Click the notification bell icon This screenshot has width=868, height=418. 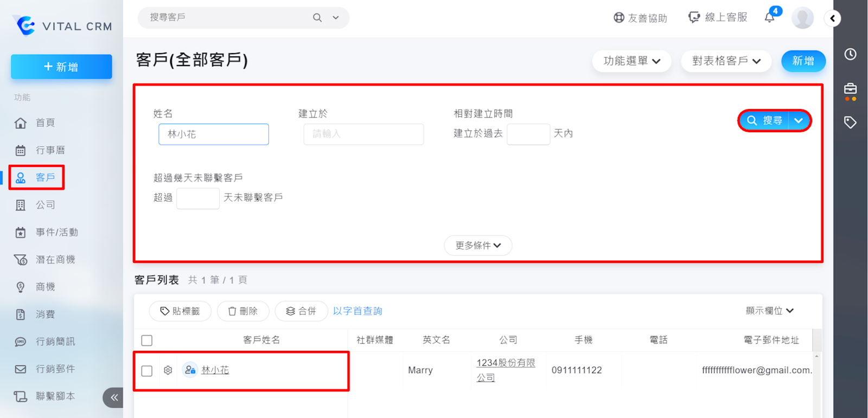coord(769,17)
